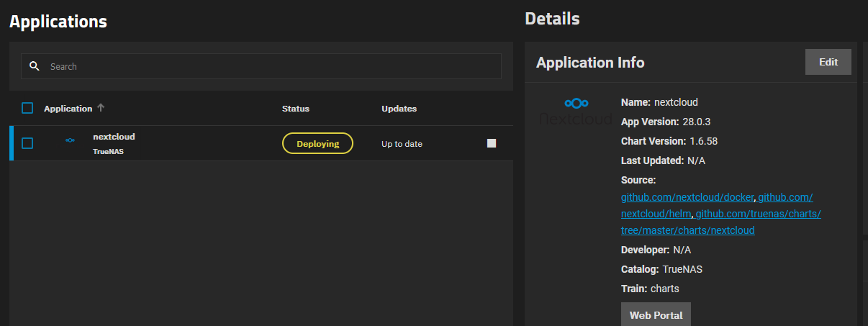Click the Application Info heading
Image resolution: width=868 pixels, height=326 pixels.
tap(590, 63)
